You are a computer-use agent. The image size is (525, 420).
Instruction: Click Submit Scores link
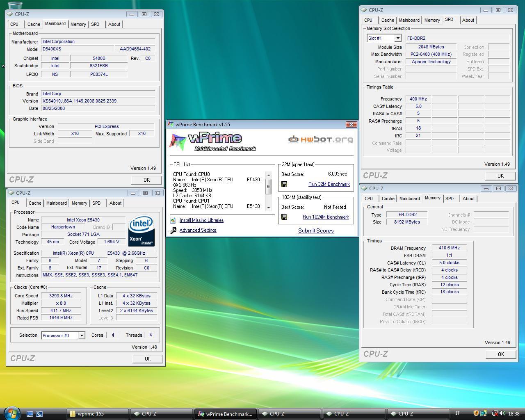pos(316,231)
